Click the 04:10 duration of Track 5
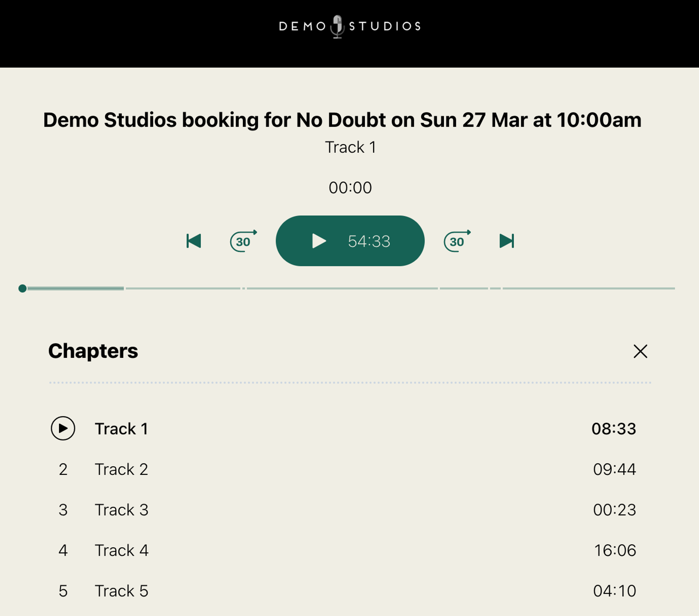 (614, 591)
